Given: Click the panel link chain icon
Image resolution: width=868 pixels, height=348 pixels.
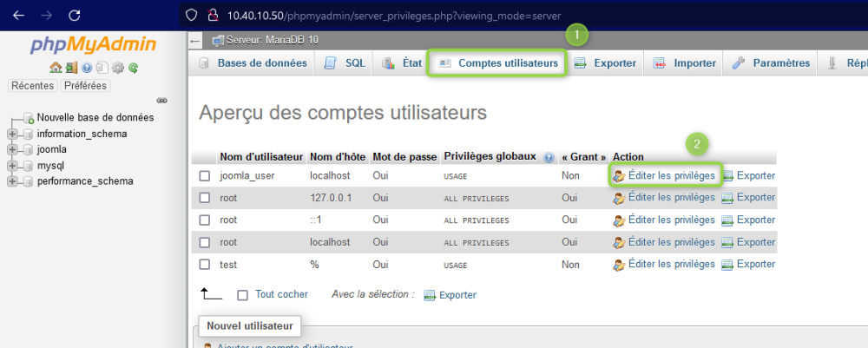Looking at the screenshot, I should tap(161, 101).
